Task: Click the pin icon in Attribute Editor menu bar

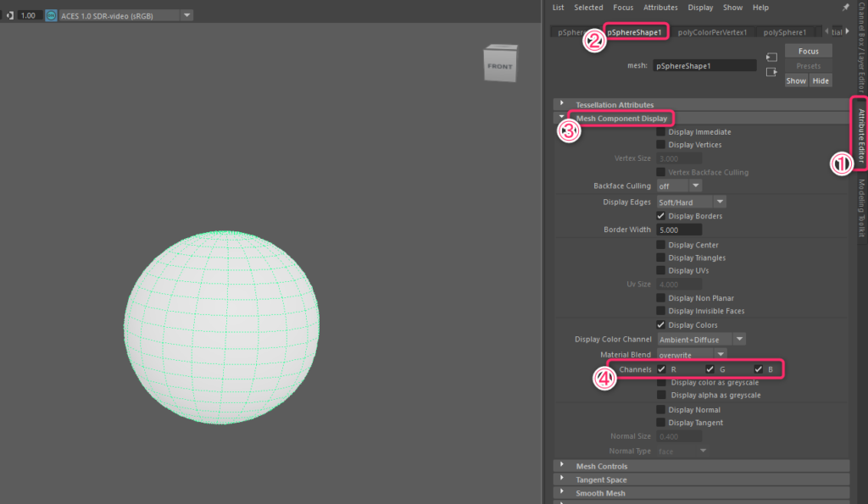Action: pos(845,8)
